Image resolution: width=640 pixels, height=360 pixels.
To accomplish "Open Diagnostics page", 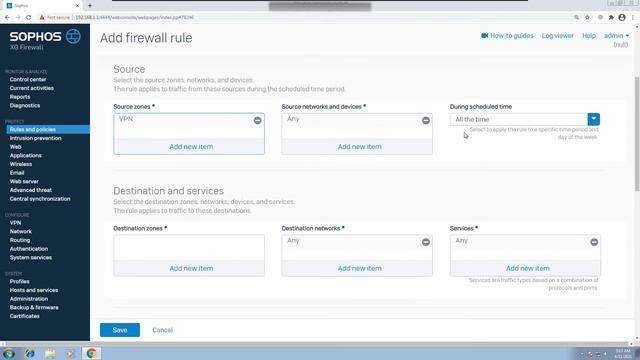I will click(25, 105).
